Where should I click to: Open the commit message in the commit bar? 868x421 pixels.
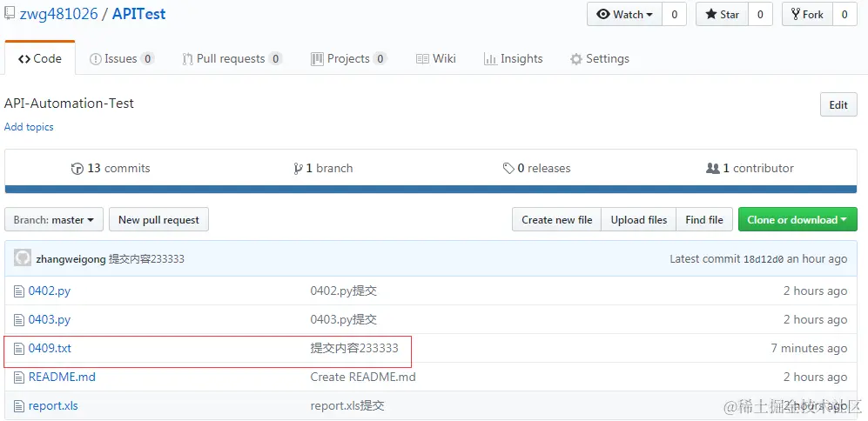click(x=146, y=259)
